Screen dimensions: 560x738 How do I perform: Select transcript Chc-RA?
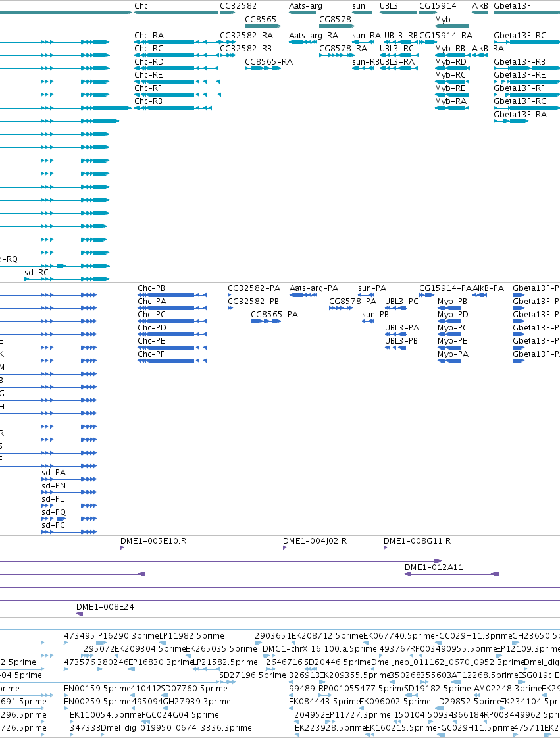pos(149,36)
